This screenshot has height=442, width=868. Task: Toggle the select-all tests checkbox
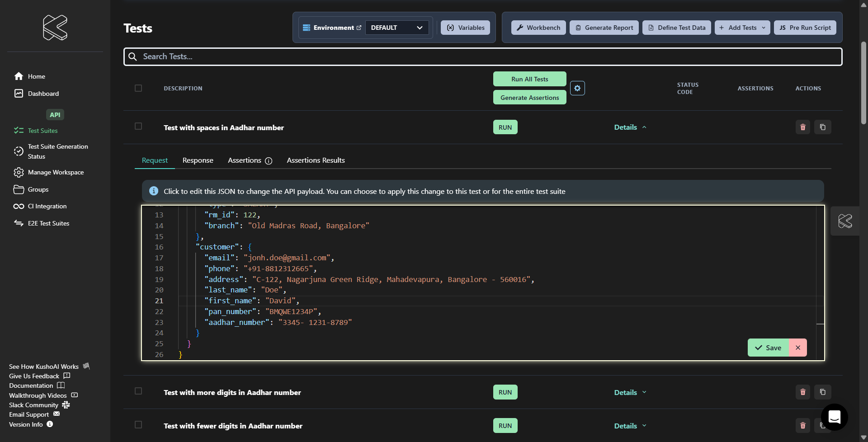click(138, 88)
